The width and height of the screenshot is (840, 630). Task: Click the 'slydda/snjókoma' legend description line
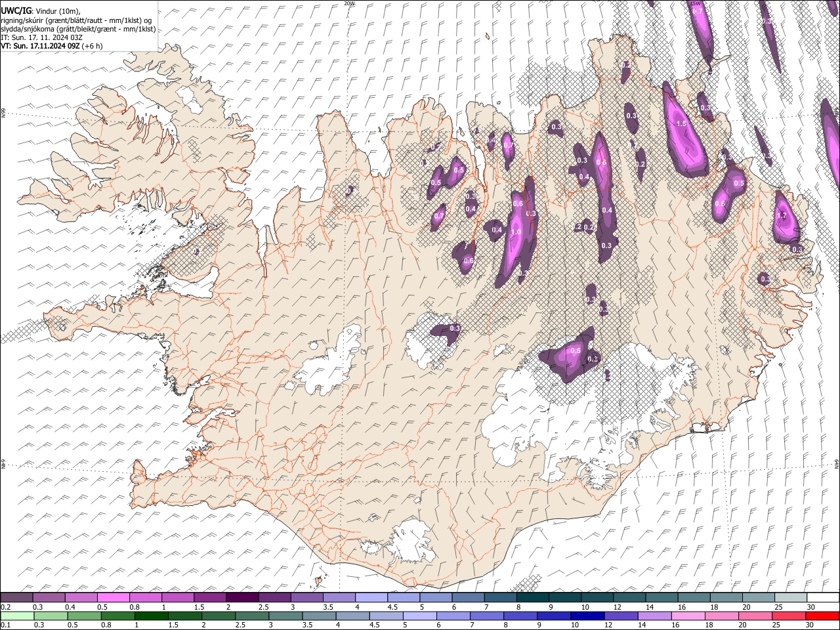click(79, 29)
